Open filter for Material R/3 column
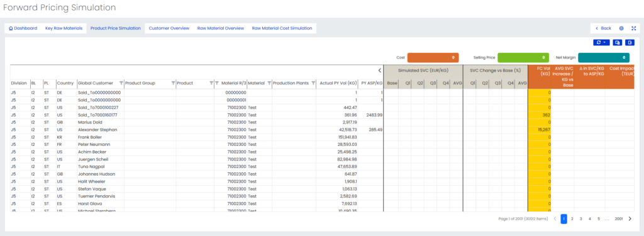 point(217,83)
